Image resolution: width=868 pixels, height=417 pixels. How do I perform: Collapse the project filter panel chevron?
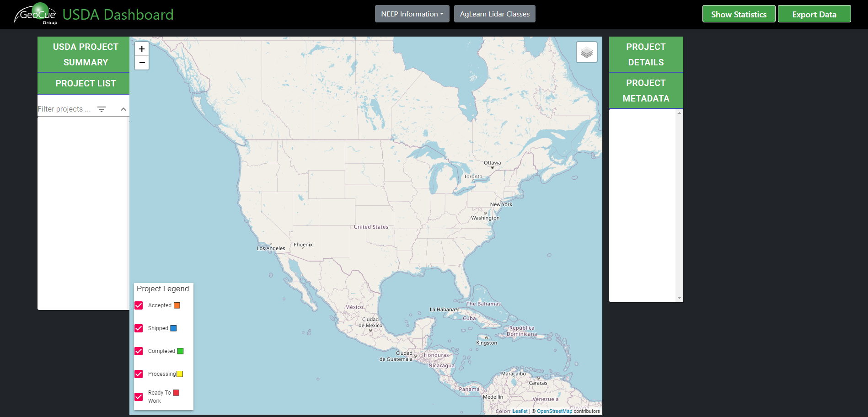(123, 109)
